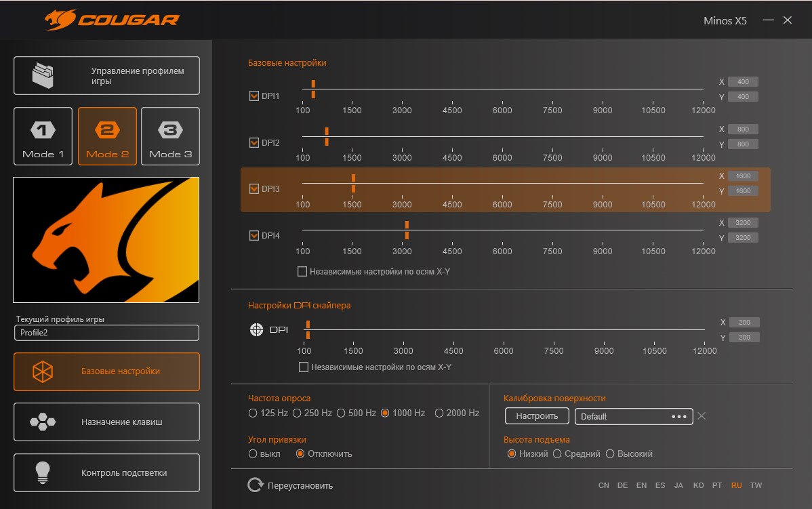Image resolution: width=812 pixels, height=509 pixels.
Task: Click the hexagons icon for Назначение клавиш
Action: tap(43, 422)
